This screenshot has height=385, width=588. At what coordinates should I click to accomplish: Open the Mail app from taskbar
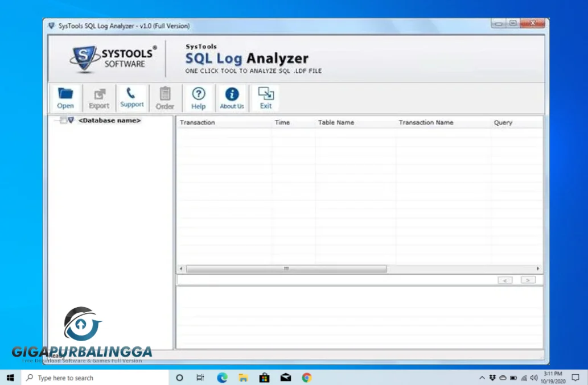pos(285,378)
